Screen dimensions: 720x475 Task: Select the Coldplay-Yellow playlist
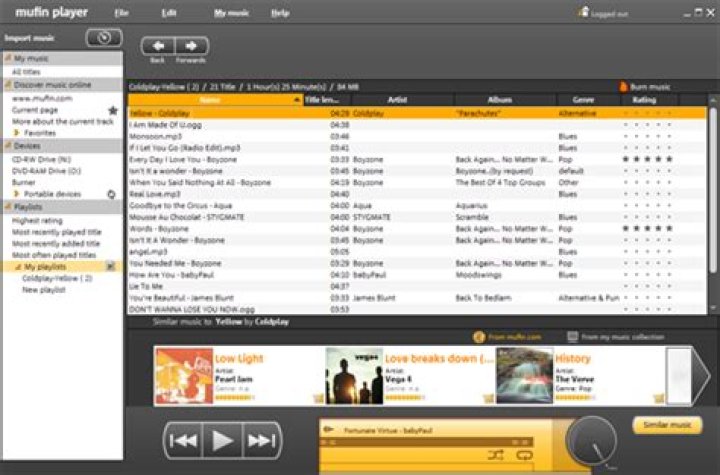point(57,278)
